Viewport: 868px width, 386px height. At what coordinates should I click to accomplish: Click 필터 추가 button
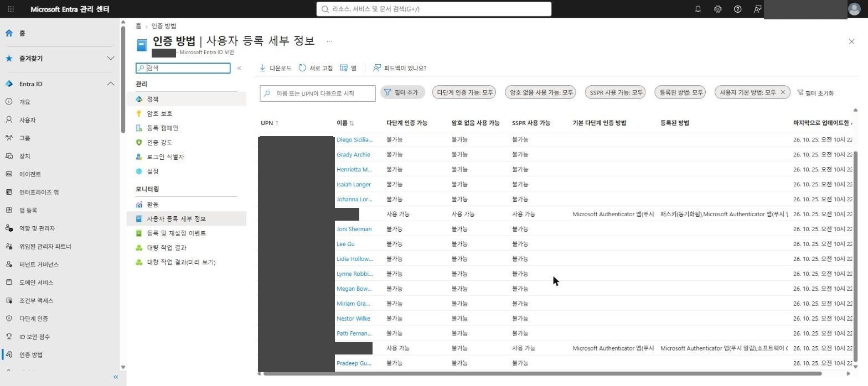tap(402, 92)
